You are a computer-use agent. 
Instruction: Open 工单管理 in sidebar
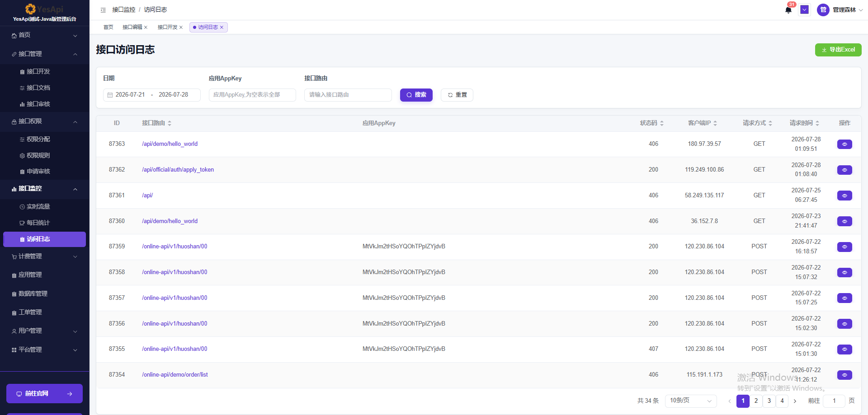click(x=44, y=312)
